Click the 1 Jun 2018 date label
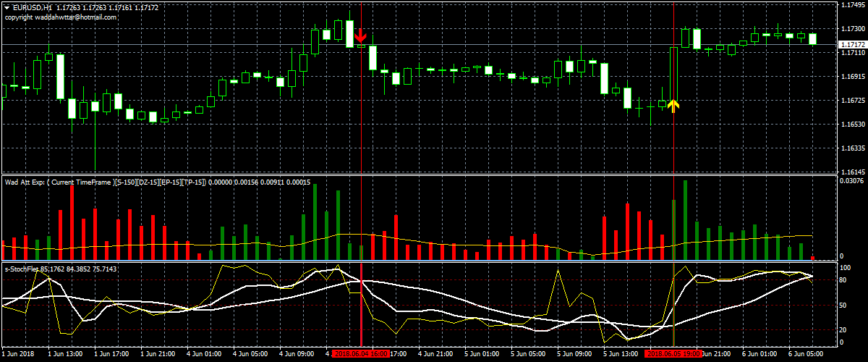The image size is (868, 362). pos(19,354)
